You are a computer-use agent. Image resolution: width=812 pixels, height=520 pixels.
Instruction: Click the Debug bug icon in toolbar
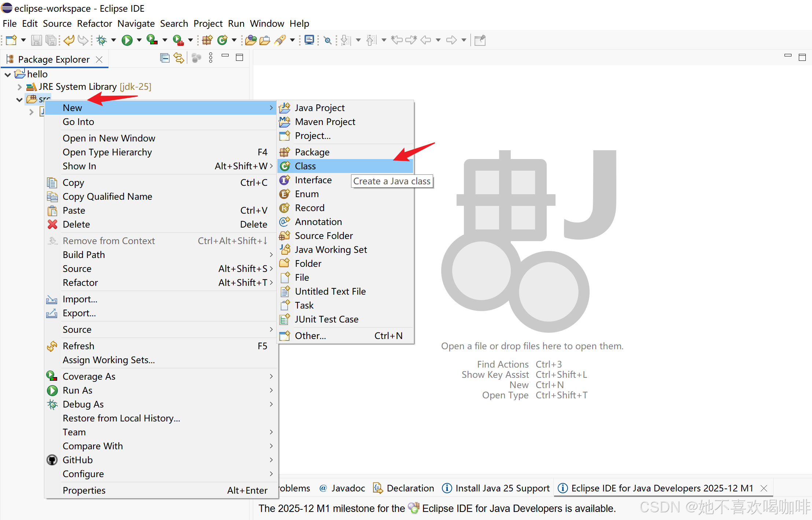pyautogui.click(x=102, y=40)
